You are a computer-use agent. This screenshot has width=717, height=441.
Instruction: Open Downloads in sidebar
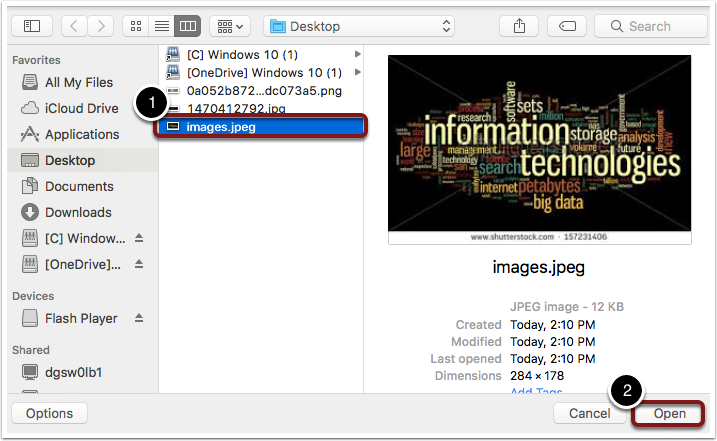83,212
